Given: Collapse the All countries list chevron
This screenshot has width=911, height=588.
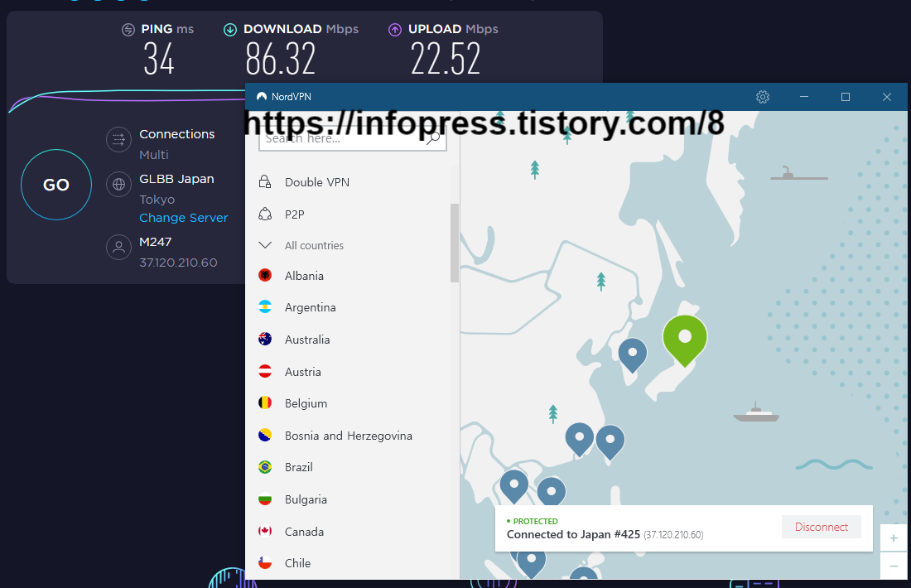Looking at the screenshot, I should click(x=265, y=245).
